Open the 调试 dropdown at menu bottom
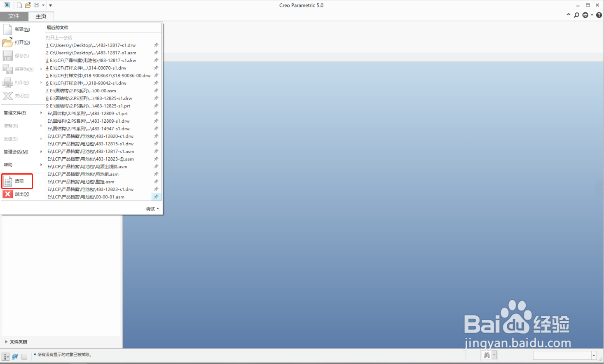 click(x=152, y=209)
